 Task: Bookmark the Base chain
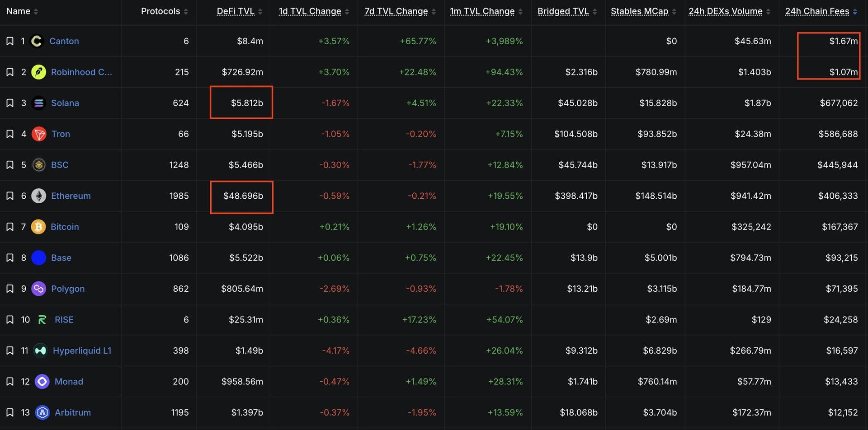pyautogui.click(x=9, y=257)
